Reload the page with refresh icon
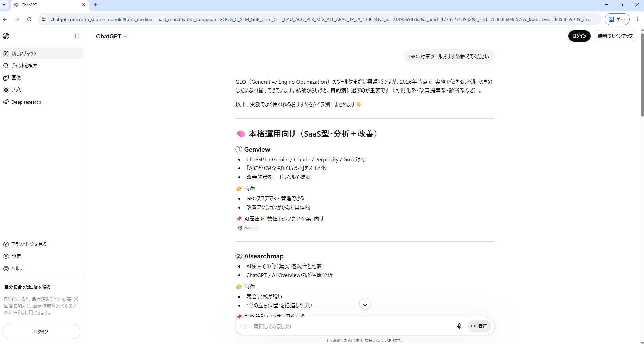 tap(29, 19)
